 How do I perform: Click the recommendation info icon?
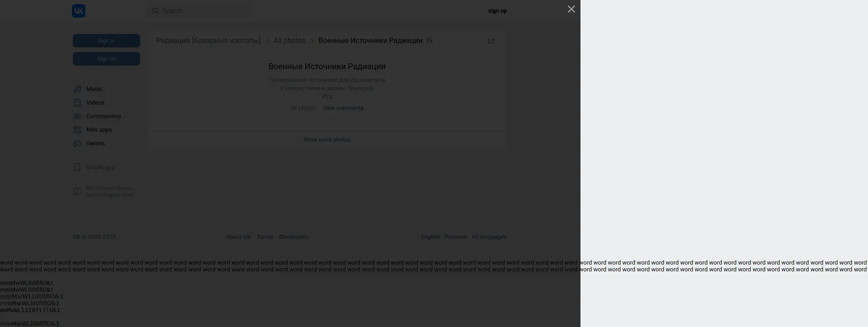coord(77,191)
